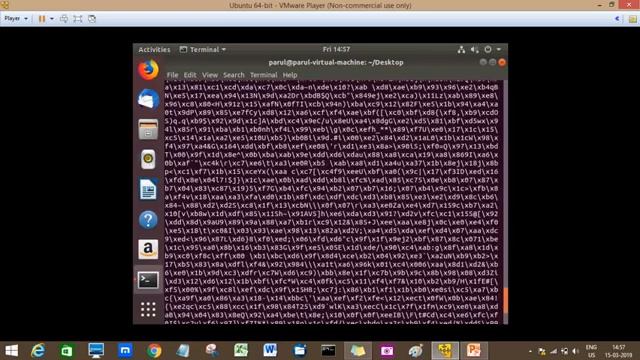Viewport: 640px width, 360px height.
Task: Click the power icon in Ubuntu top bar
Action: tap(488, 49)
